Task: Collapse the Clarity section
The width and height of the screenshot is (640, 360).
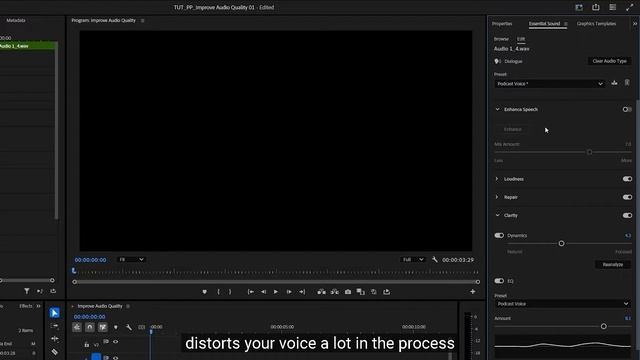Action: pos(497,215)
